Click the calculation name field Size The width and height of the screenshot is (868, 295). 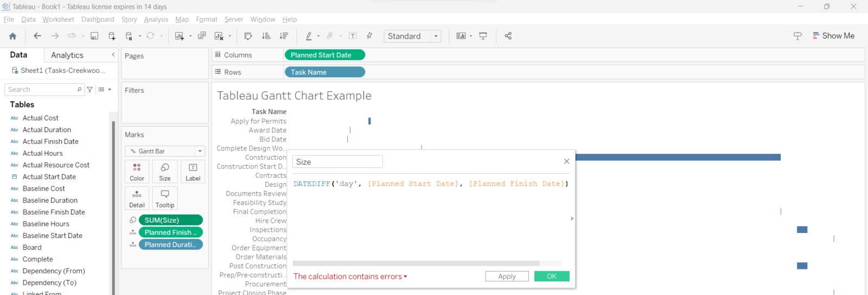coord(337,162)
